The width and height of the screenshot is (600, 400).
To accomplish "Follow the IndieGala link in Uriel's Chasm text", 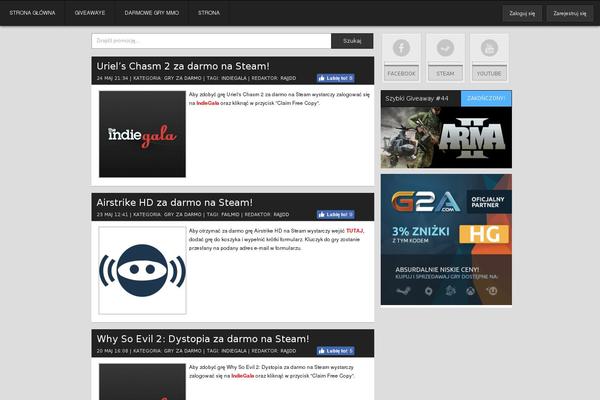I will coord(208,103).
